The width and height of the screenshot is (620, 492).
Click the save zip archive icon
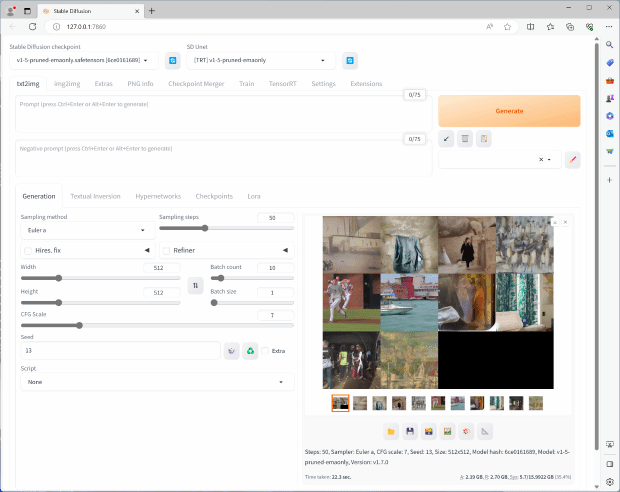(429, 431)
